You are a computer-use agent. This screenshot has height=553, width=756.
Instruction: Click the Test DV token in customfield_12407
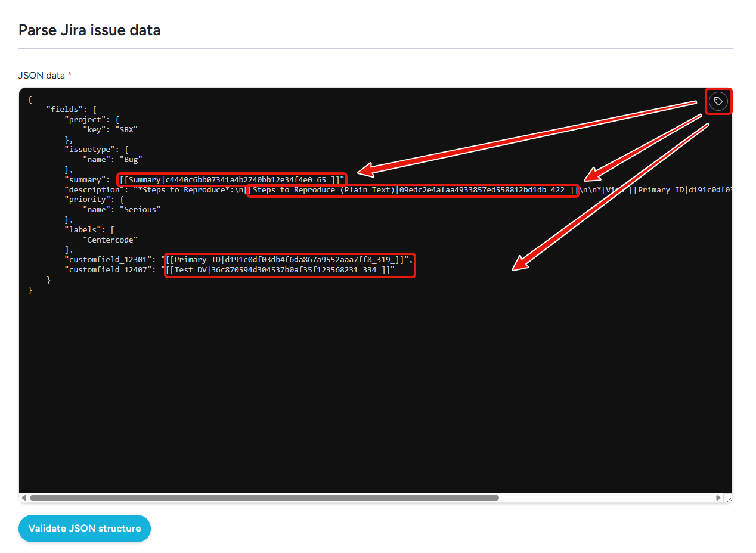(x=278, y=270)
